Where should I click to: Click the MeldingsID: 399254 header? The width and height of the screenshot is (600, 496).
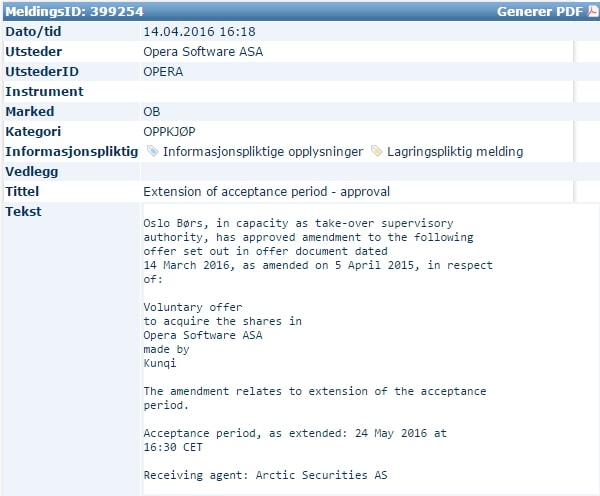tap(75, 11)
